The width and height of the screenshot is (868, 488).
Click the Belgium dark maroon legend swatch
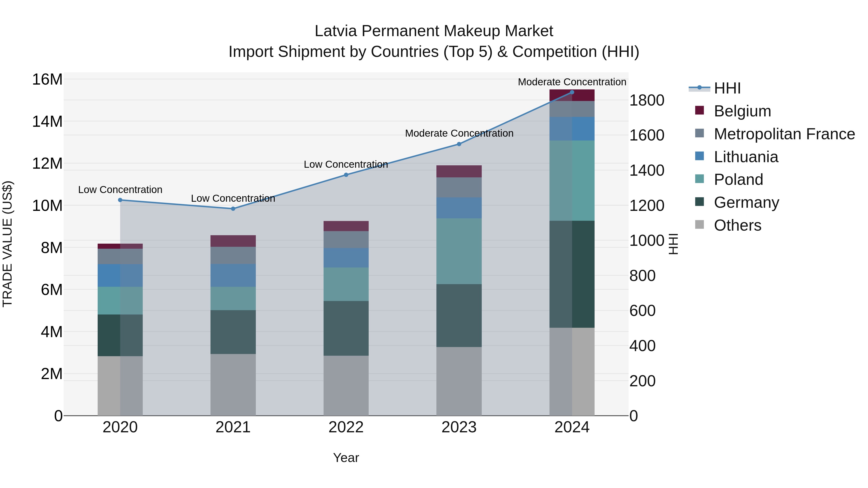[x=699, y=110]
